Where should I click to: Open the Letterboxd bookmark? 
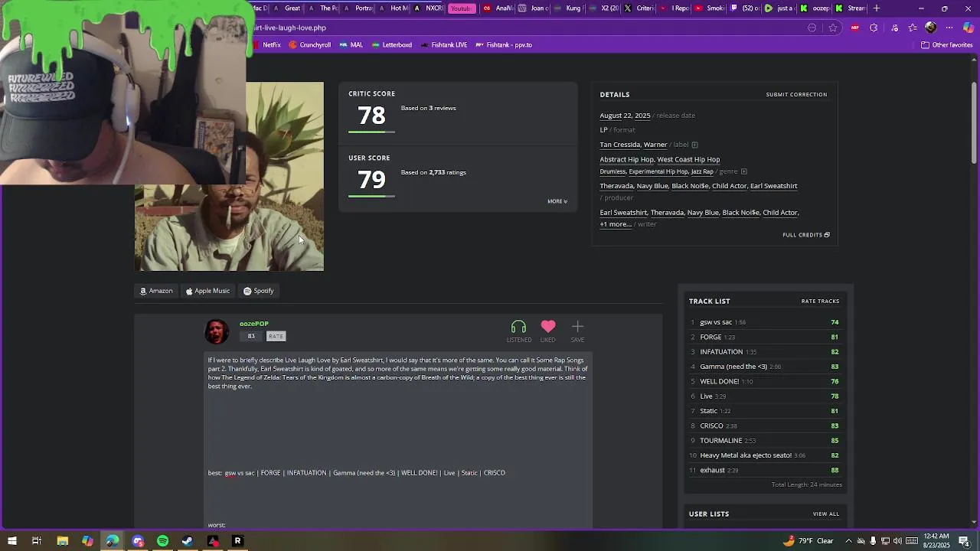point(391,45)
